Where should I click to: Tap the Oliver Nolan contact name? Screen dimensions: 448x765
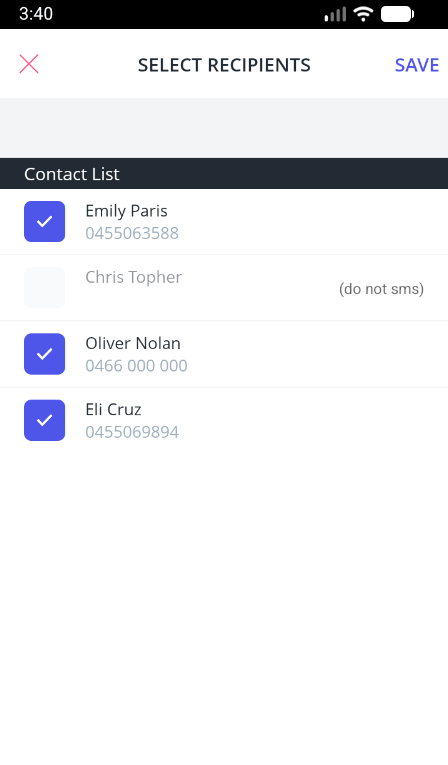[x=133, y=343]
